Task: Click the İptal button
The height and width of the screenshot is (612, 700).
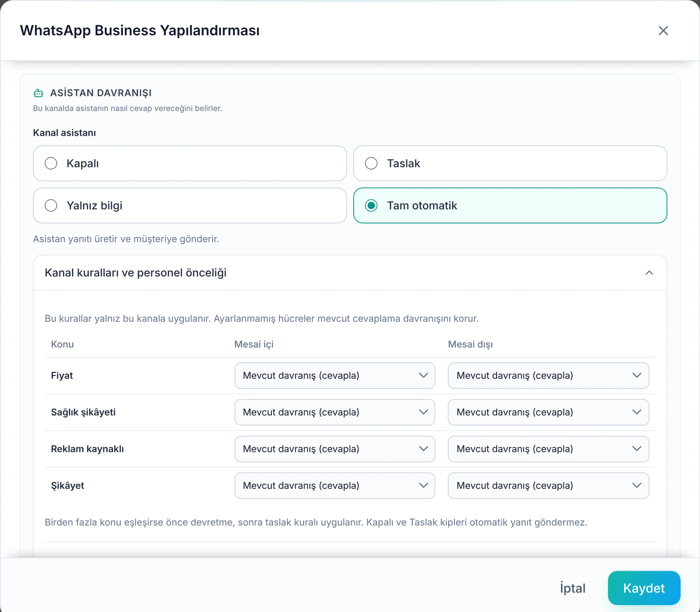Action: [x=573, y=588]
